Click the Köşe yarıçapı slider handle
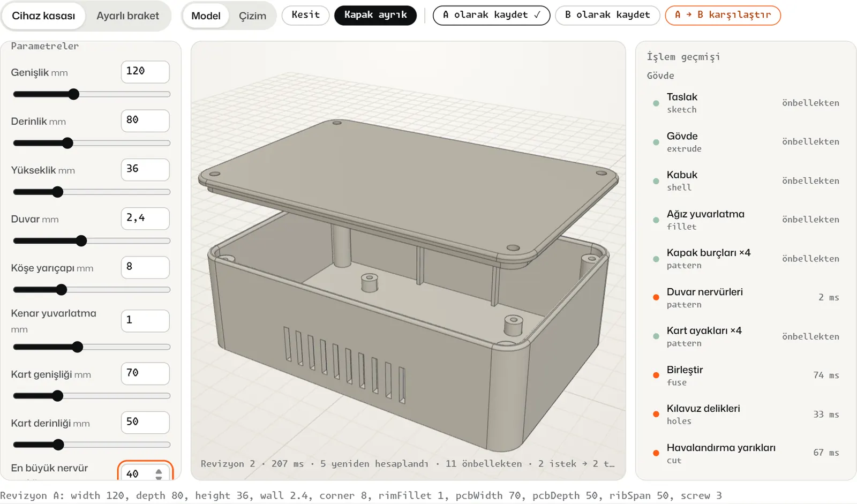The image size is (857, 504). (62, 290)
